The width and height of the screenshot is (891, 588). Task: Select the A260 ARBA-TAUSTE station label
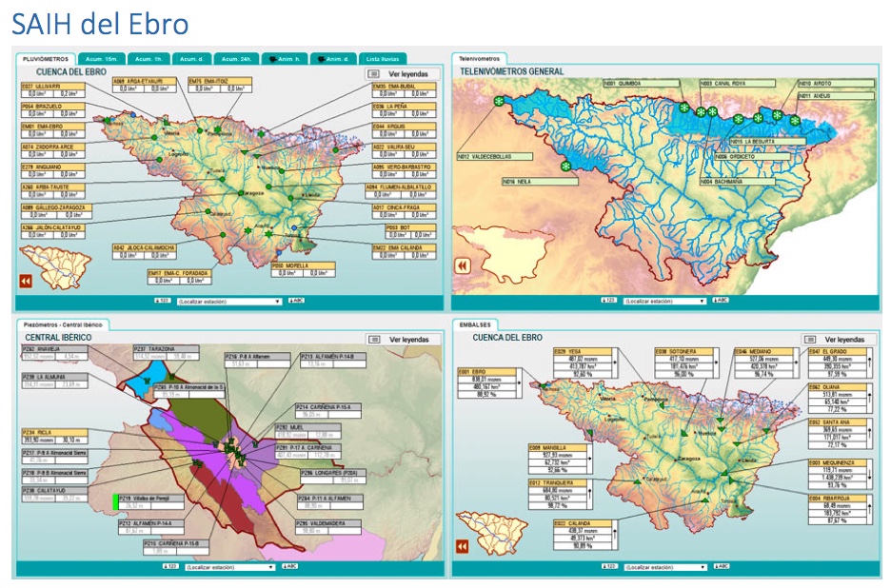[53, 186]
